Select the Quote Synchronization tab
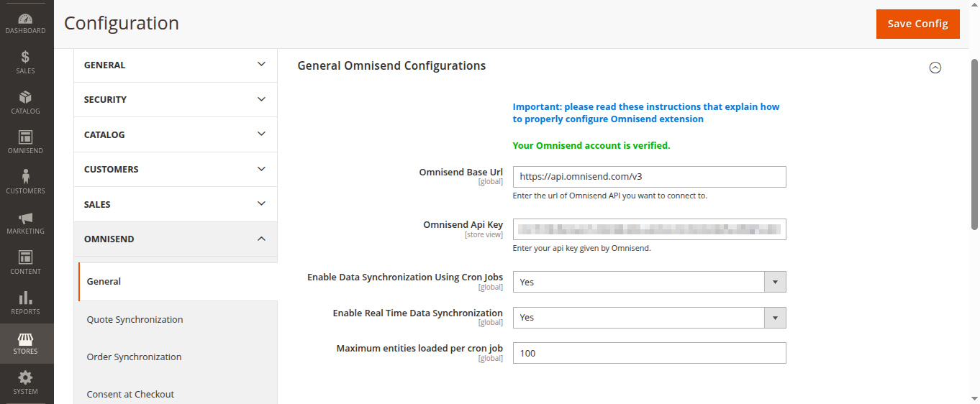Image resolution: width=980 pixels, height=404 pixels. coord(135,320)
